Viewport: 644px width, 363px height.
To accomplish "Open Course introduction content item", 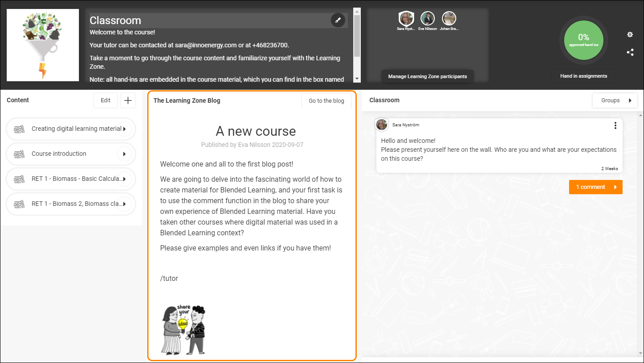I will tap(71, 154).
